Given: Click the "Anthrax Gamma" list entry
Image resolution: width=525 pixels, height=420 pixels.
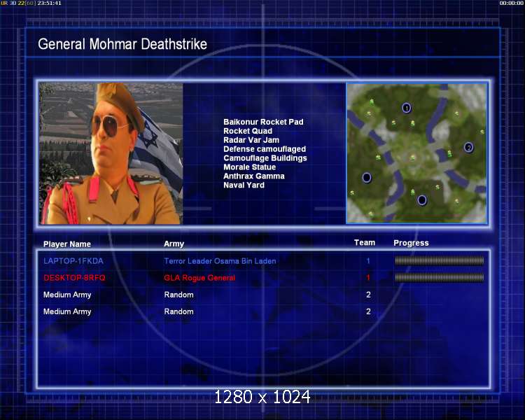Looking at the screenshot, I should tap(254, 176).
